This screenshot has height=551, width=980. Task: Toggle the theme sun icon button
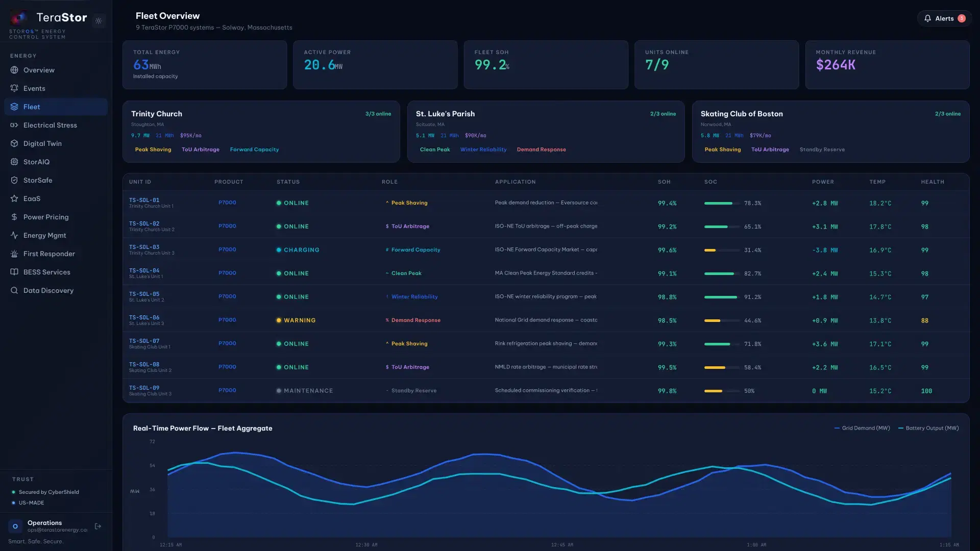(x=99, y=21)
